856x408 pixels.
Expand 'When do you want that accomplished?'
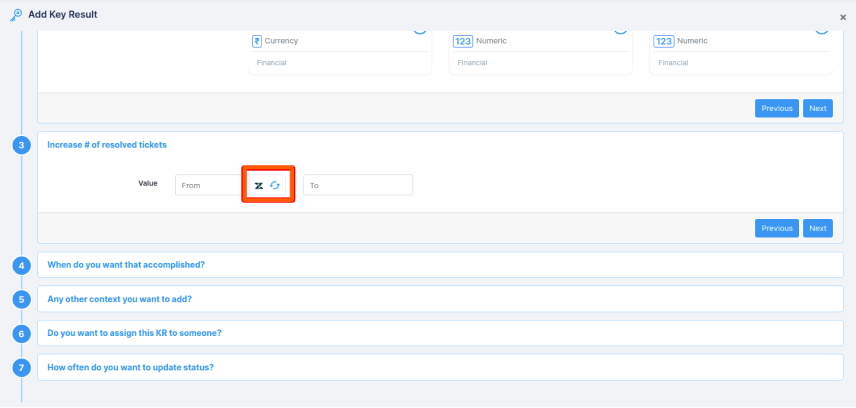pos(440,265)
